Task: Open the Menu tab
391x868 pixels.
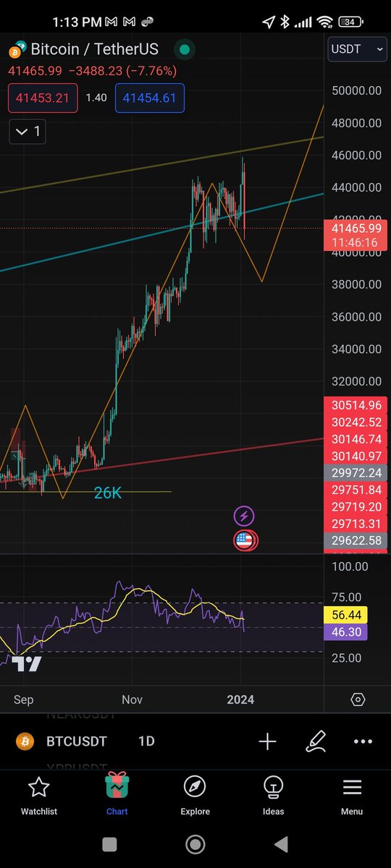Action: coord(352,795)
